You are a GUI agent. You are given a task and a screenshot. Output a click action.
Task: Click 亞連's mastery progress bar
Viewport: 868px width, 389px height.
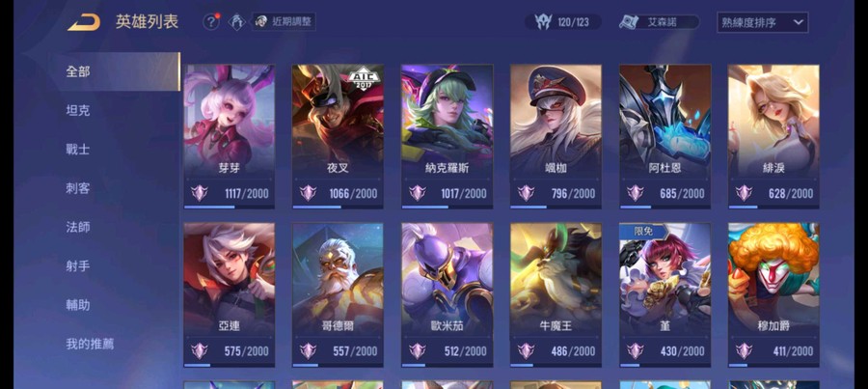tap(230, 365)
